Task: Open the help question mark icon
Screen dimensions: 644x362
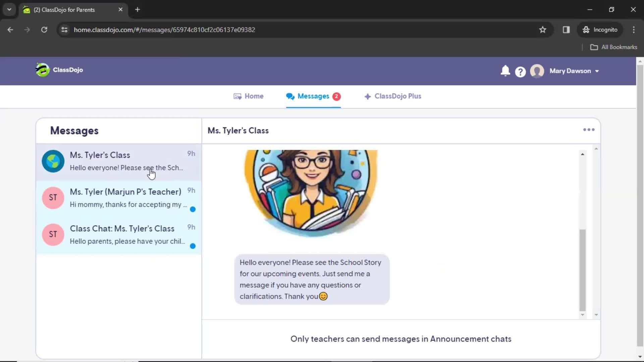Action: click(x=520, y=71)
